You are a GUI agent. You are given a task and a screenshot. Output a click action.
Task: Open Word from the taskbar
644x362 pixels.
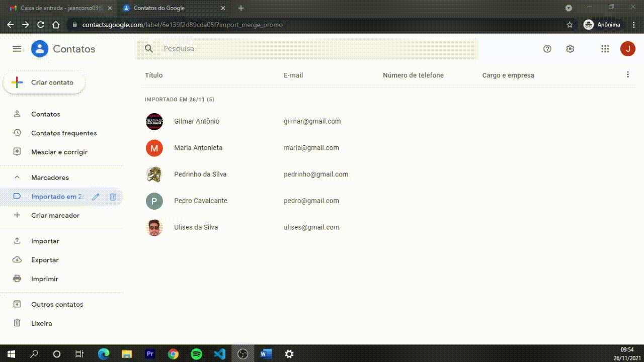[266, 354]
